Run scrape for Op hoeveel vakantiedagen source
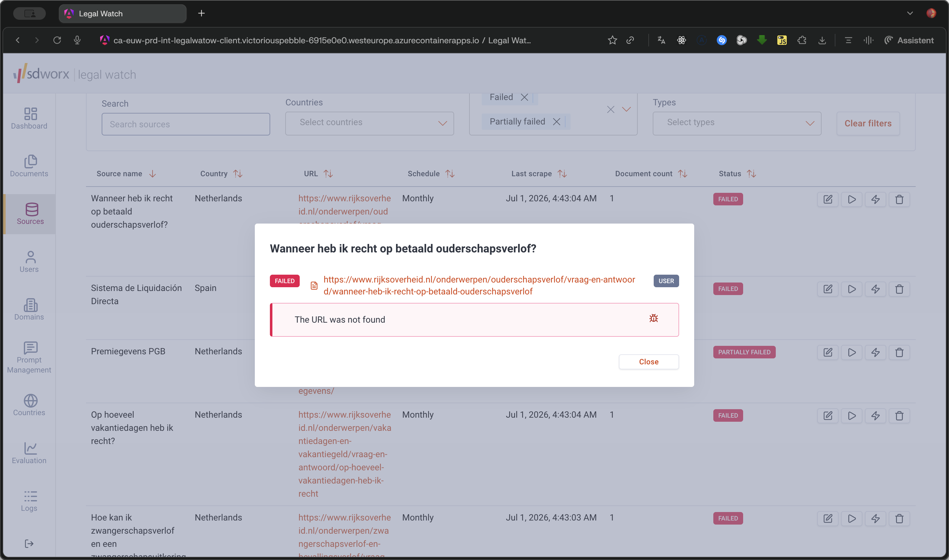Screen dimensions: 949x560 point(852,416)
